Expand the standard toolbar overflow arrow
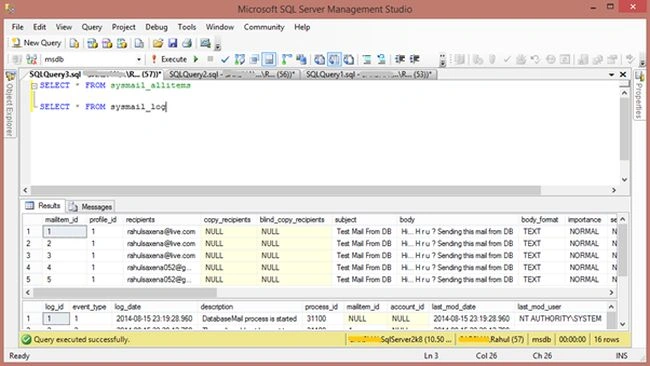The width and height of the screenshot is (650, 366). (218, 45)
